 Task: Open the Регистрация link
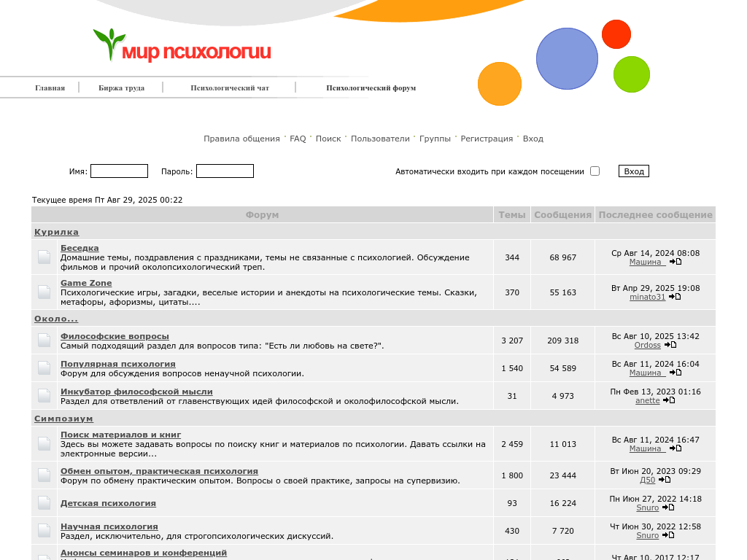[487, 139]
